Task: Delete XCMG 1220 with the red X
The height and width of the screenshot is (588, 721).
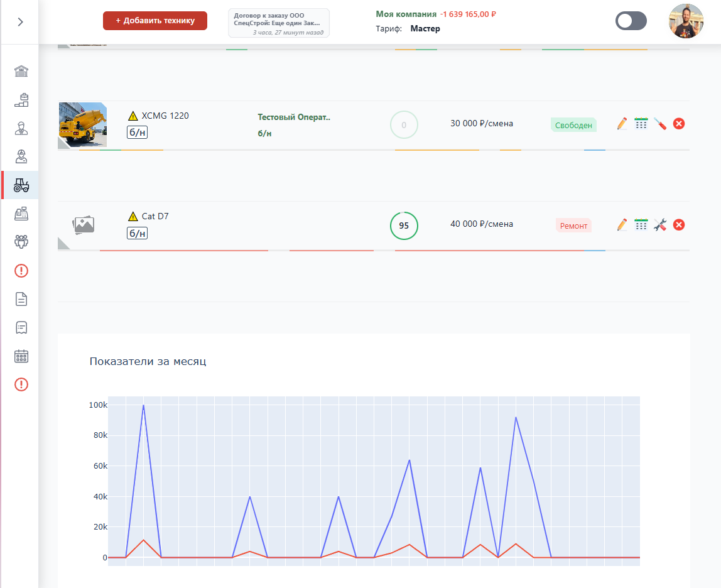Action: tap(679, 124)
